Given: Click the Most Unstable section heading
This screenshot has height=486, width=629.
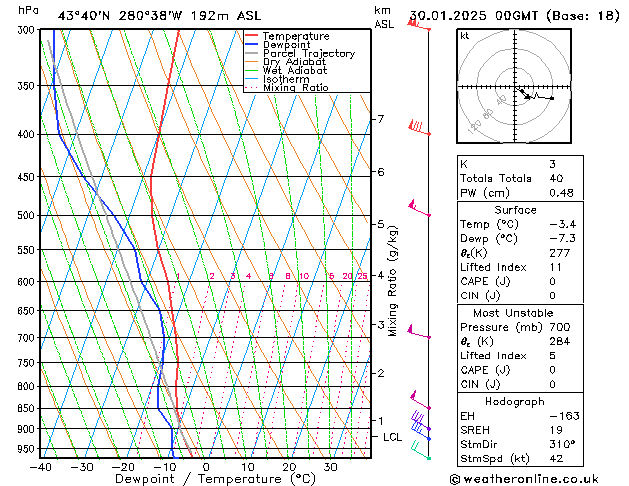Looking at the screenshot, I should coord(515,313).
